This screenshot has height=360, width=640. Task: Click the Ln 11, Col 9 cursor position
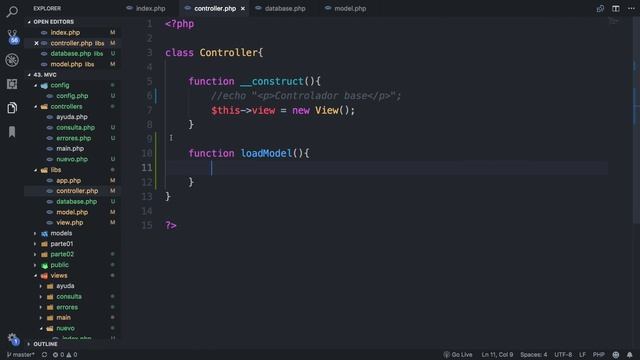(497, 355)
